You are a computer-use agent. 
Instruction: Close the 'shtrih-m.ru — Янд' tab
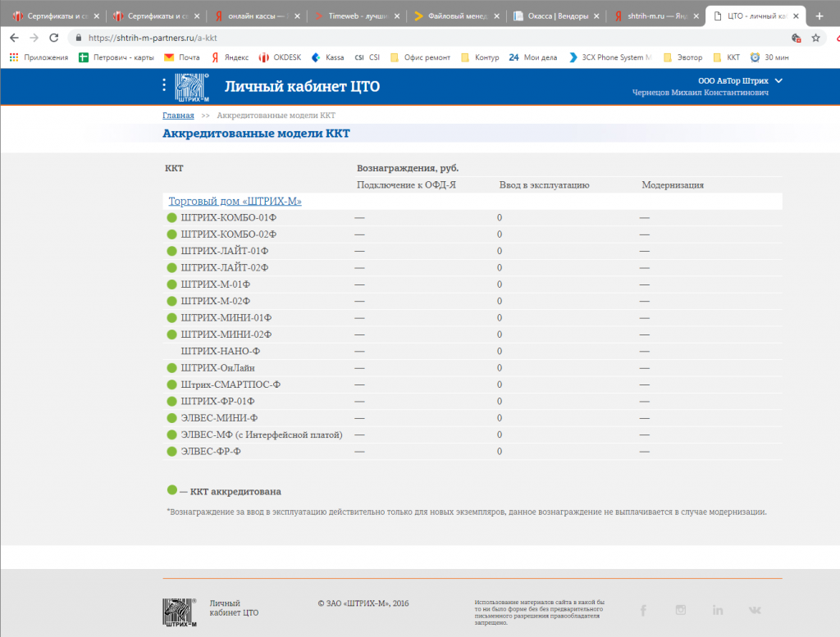[696, 16]
